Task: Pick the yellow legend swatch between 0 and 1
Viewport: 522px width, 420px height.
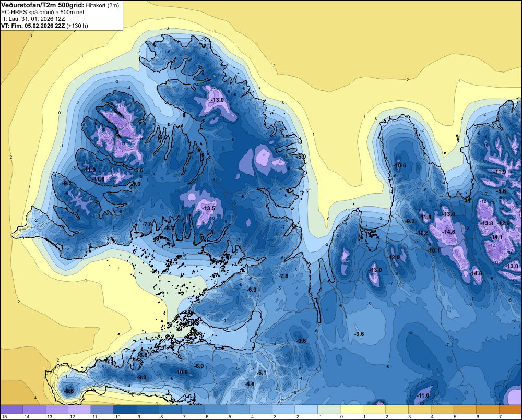Action: 351,410
